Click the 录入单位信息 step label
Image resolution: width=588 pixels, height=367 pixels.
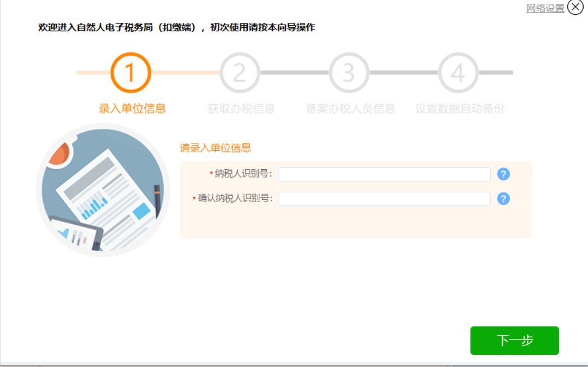(132, 109)
